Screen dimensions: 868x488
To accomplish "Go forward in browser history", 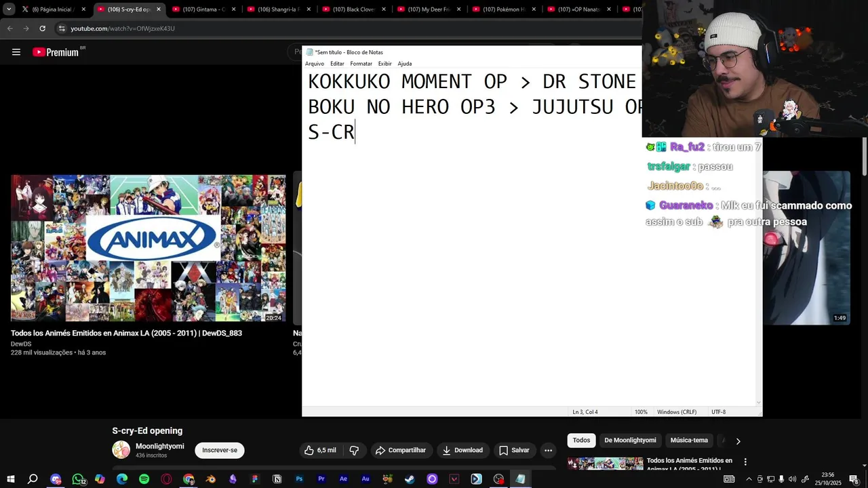I will [x=26, y=28].
